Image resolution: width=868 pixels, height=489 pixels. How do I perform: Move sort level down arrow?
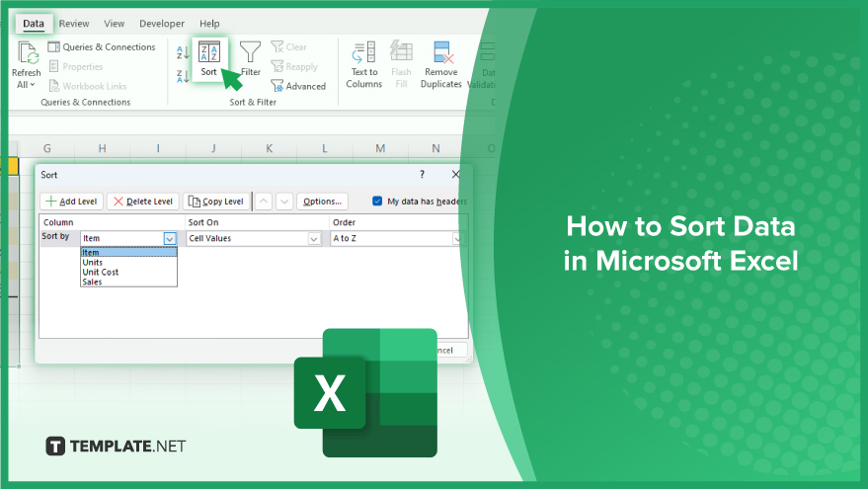coord(284,202)
